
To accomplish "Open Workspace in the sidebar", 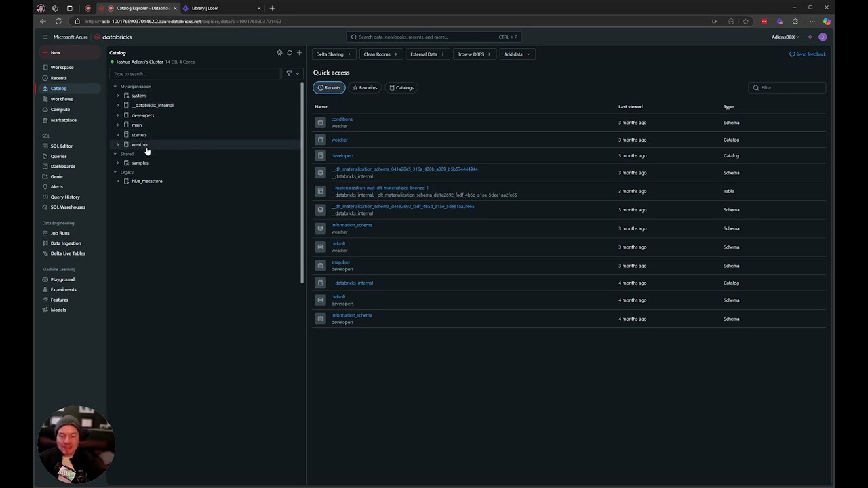I will click(x=62, y=68).
